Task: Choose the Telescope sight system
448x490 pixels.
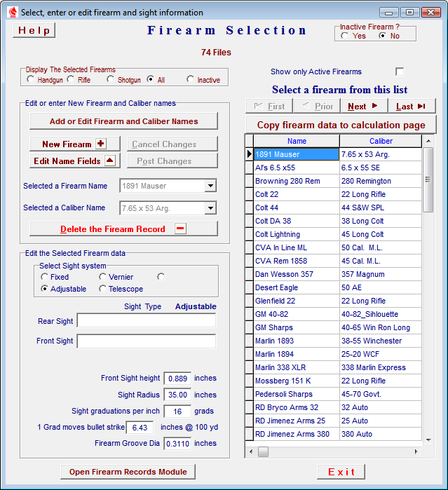Action: pyautogui.click(x=103, y=289)
